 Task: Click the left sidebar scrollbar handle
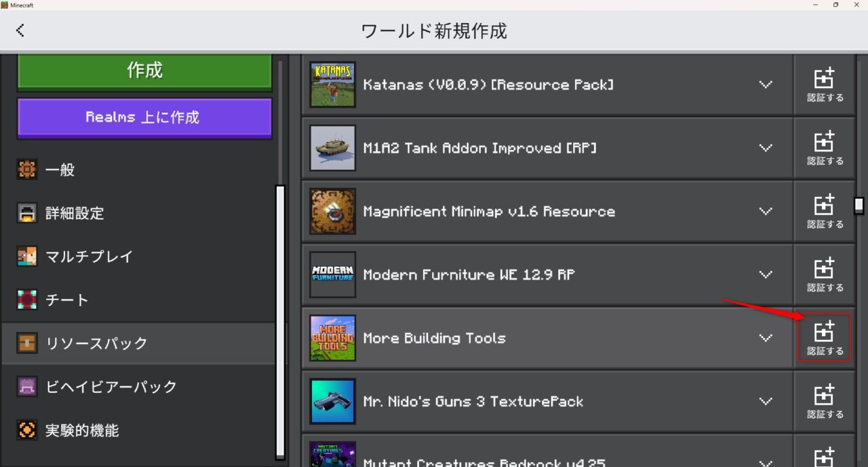point(280,322)
